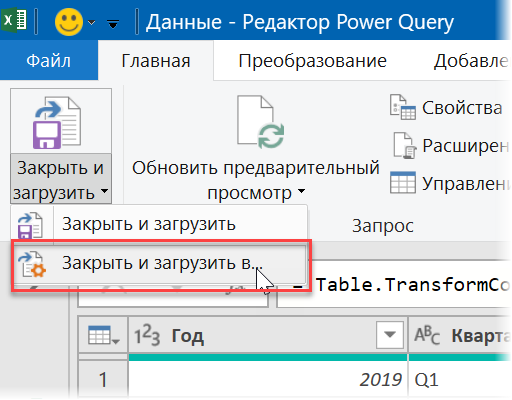Expand the Обновить предварительный просмотр dropdown arrow
Screen dimensions: 512x400
pos(301,191)
